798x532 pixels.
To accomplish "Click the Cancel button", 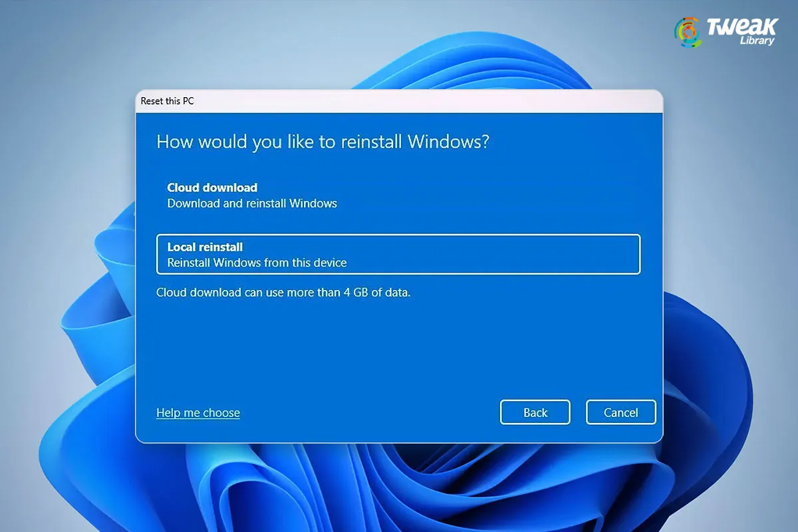I will (x=620, y=412).
